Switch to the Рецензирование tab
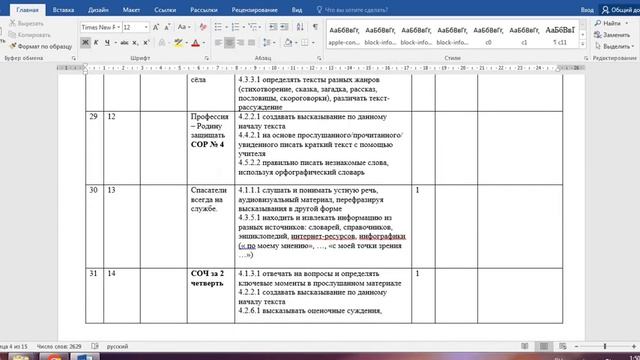This screenshot has width=640, height=360. tap(254, 10)
